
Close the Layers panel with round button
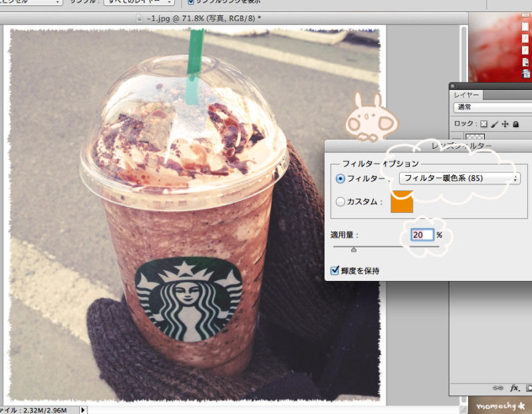pos(453,86)
